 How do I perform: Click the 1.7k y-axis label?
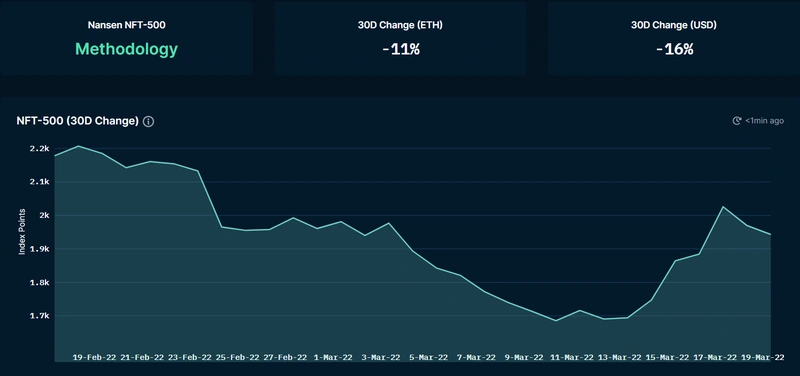tap(39, 316)
